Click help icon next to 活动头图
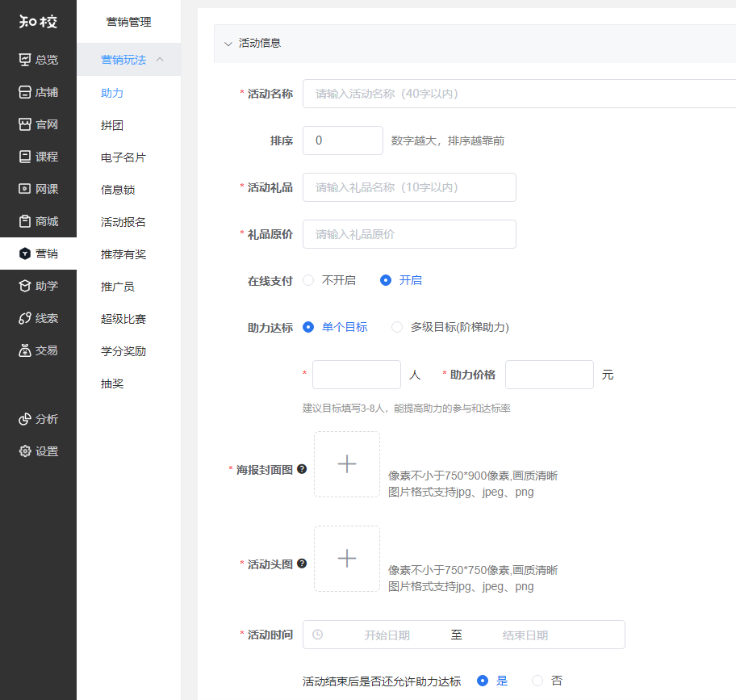This screenshot has height=700, width=736. (302, 564)
